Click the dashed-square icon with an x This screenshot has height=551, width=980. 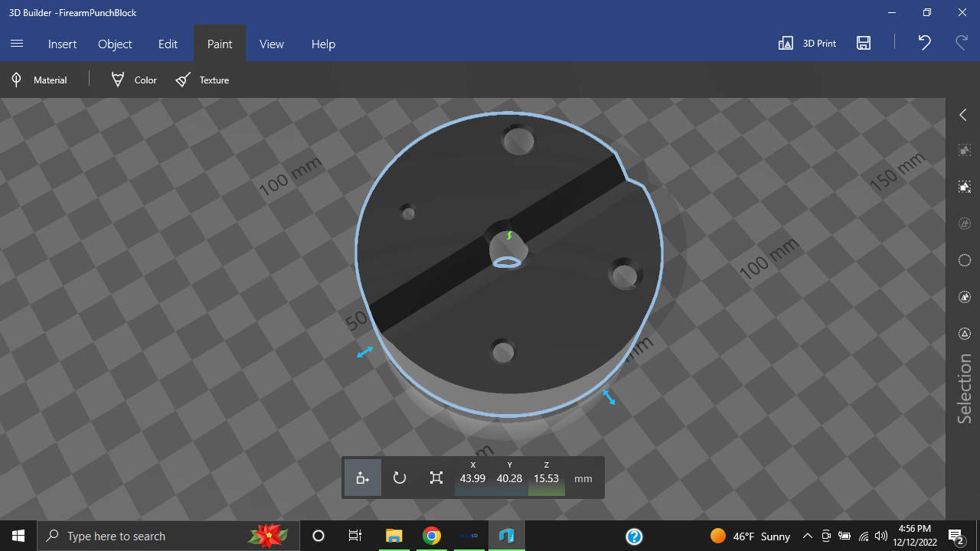965,187
